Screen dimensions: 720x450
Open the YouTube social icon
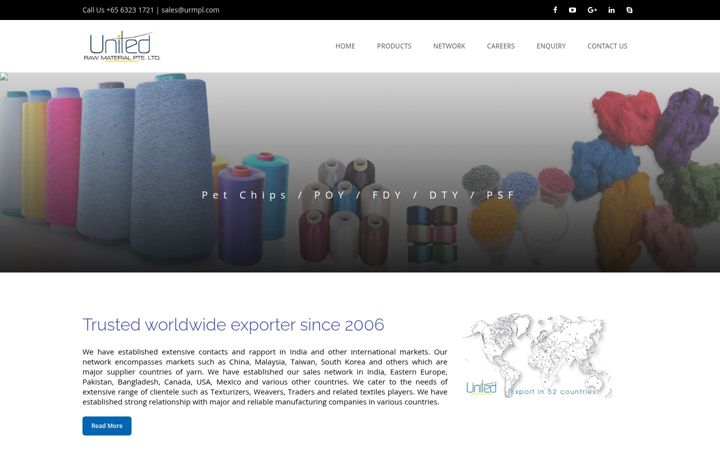click(x=572, y=10)
